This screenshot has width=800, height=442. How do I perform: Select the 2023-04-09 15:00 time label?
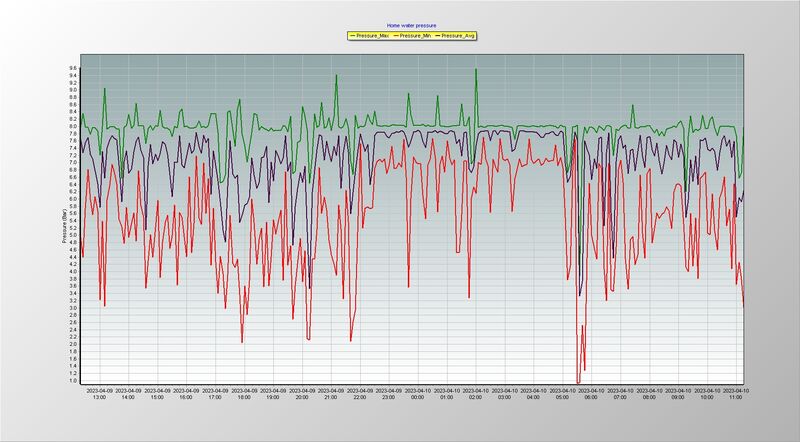tap(158, 394)
